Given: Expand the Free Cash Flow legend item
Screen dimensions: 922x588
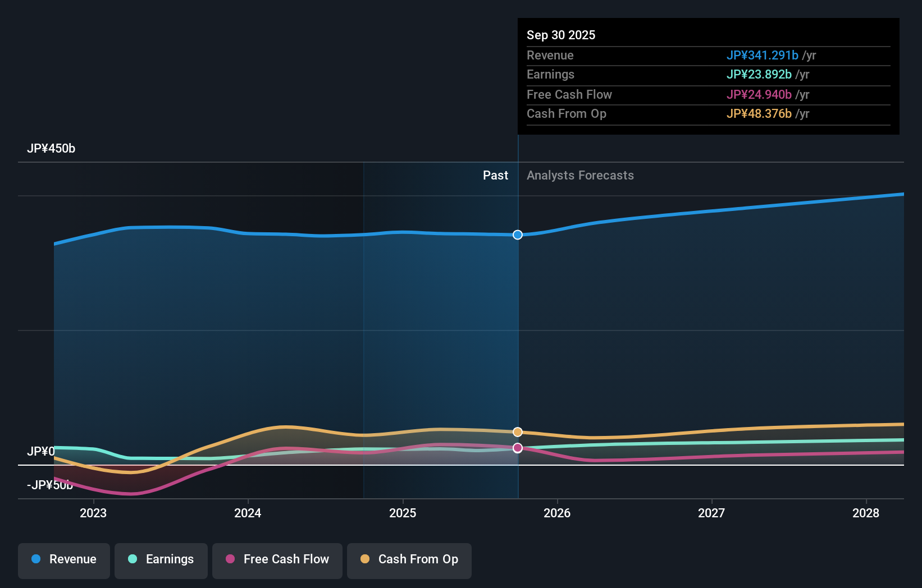Looking at the screenshot, I should coord(277,559).
